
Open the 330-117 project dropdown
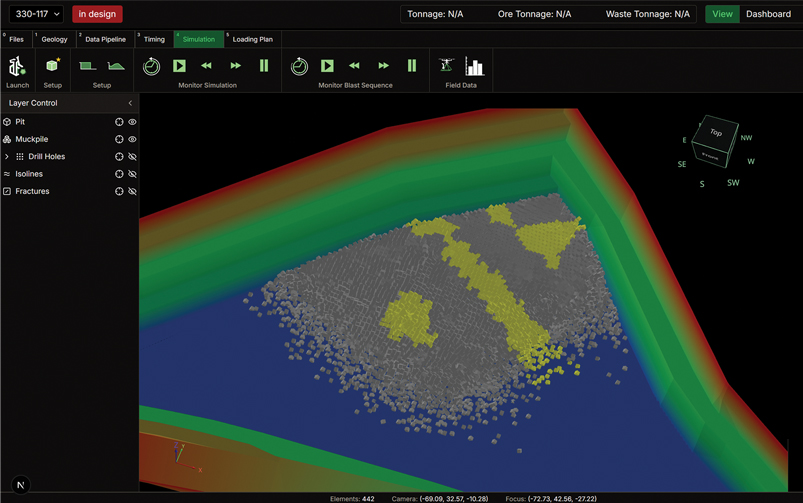tap(36, 14)
